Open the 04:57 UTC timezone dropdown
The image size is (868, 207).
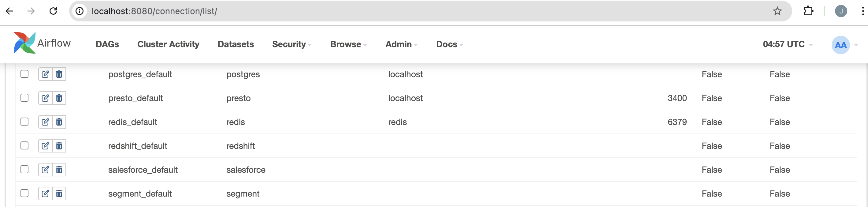pos(788,44)
